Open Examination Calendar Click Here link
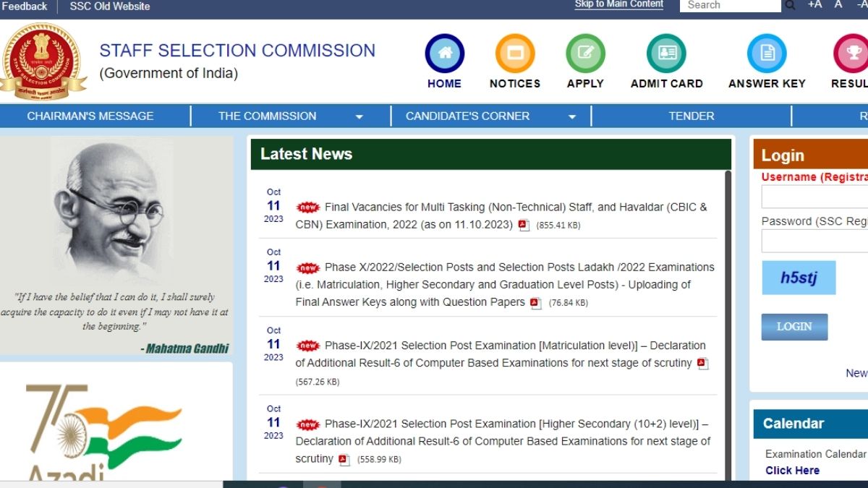The height and width of the screenshot is (488, 868). pos(792,471)
